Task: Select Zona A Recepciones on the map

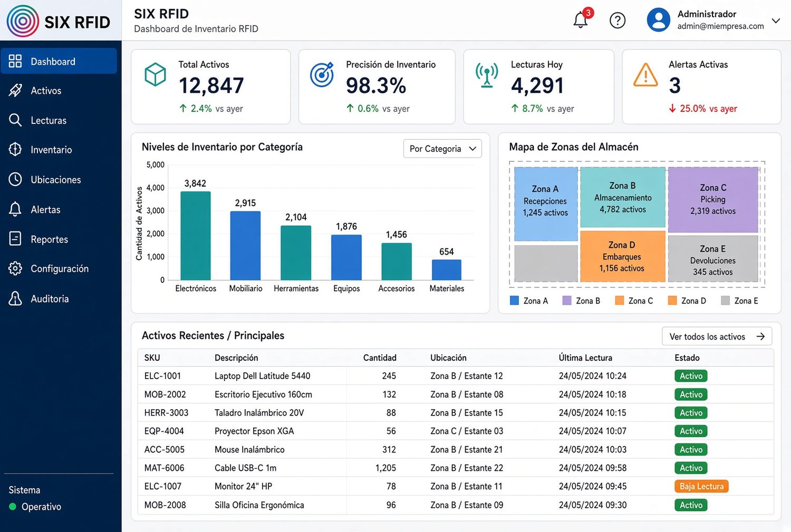Action: pyautogui.click(x=546, y=204)
